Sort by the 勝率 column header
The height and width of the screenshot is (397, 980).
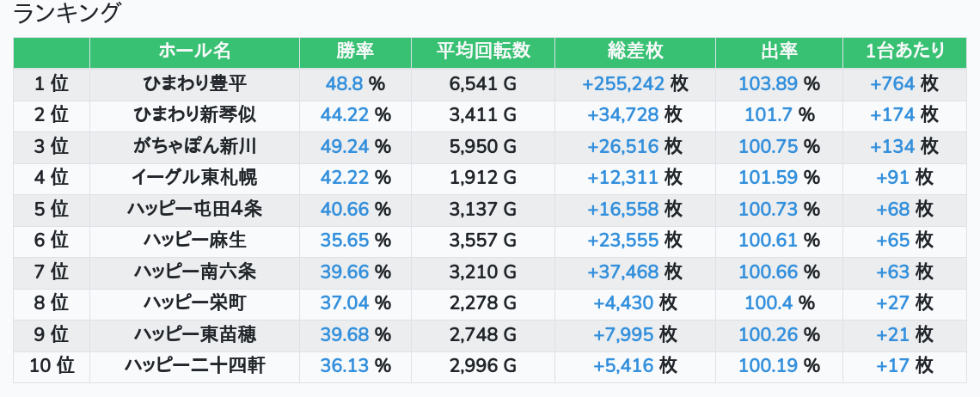[355, 52]
